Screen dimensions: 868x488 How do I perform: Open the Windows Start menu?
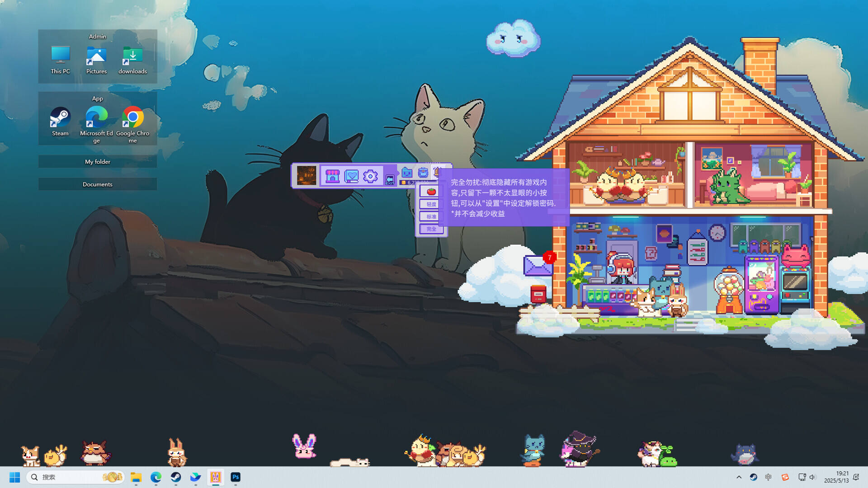pyautogui.click(x=14, y=477)
